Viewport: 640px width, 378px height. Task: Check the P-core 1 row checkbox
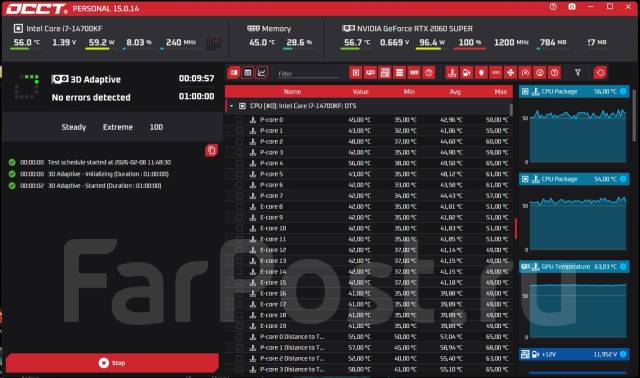pos(239,131)
